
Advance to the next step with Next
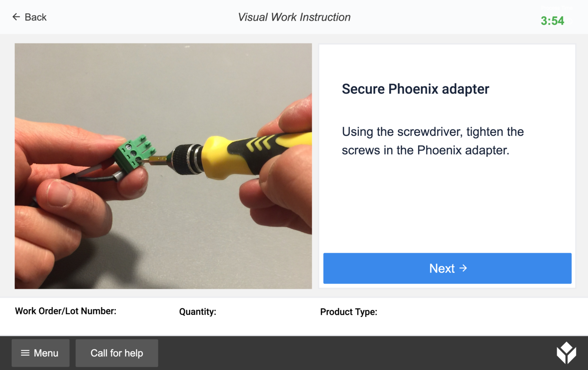(447, 268)
